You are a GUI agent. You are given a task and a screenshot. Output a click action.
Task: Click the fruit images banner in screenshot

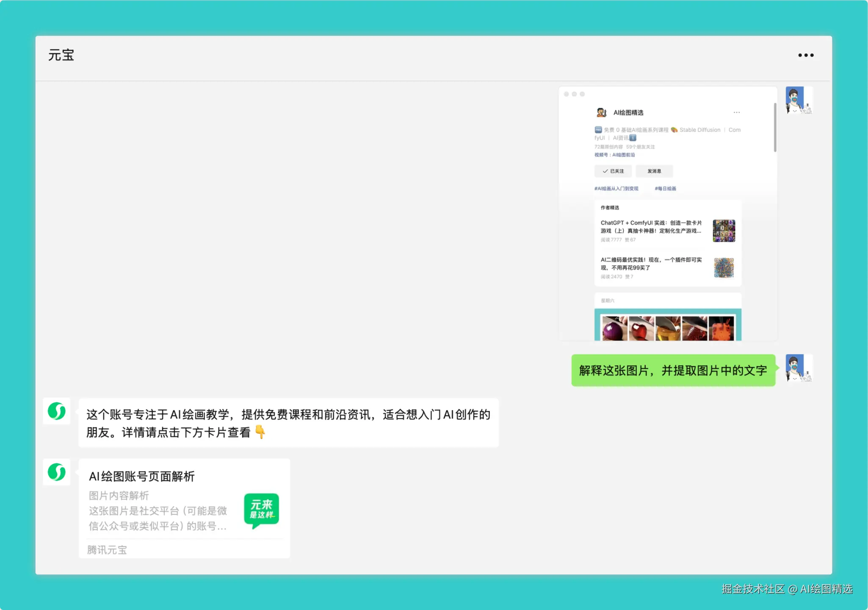coord(668,325)
